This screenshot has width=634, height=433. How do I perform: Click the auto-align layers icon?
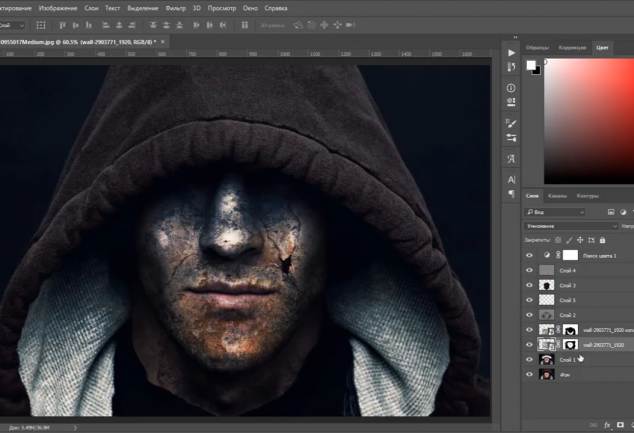pos(245,25)
